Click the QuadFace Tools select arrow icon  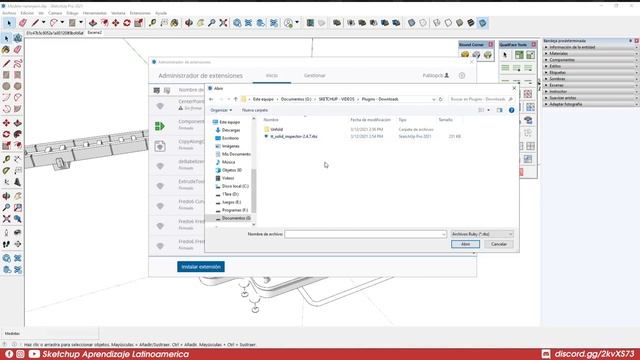(x=505, y=55)
